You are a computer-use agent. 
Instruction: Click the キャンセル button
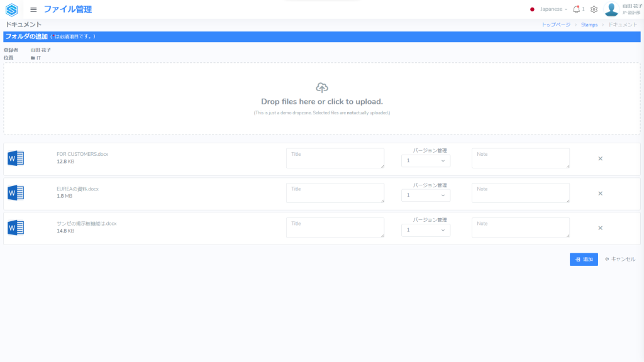620,259
